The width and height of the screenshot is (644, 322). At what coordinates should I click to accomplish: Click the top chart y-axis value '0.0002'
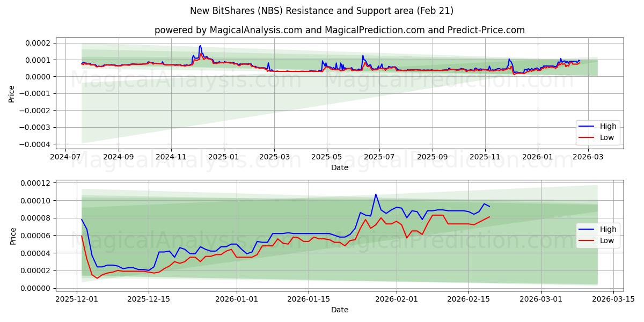pyautogui.click(x=39, y=43)
